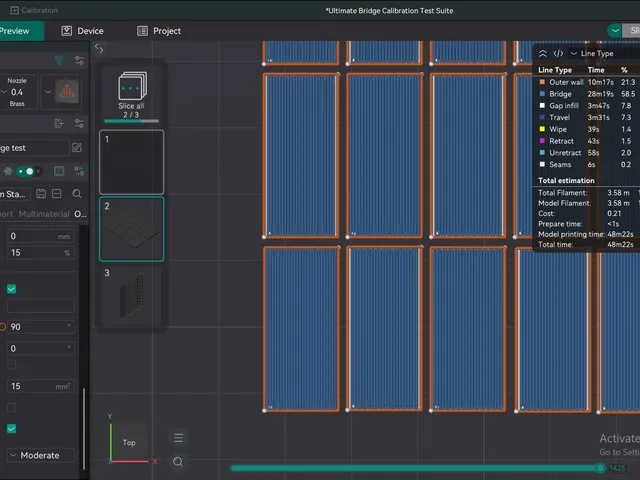
Task: Toggle advanced settings list icon
Action: pos(59,171)
